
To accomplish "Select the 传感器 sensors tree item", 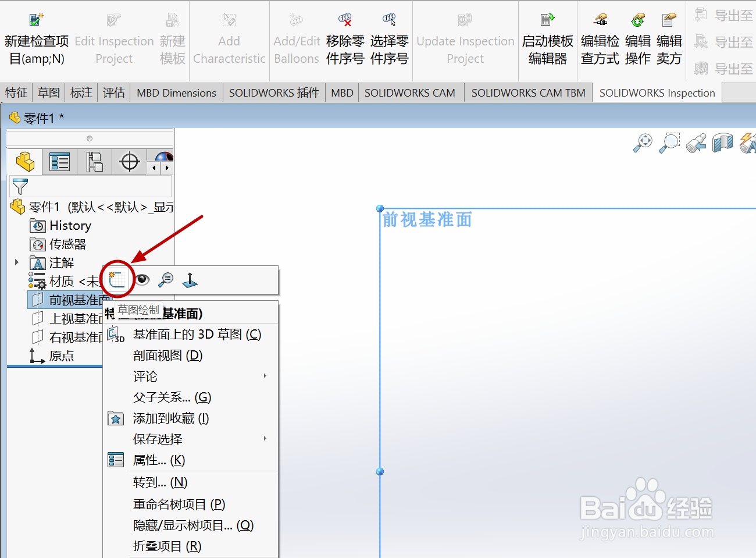I will [x=58, y=244].
